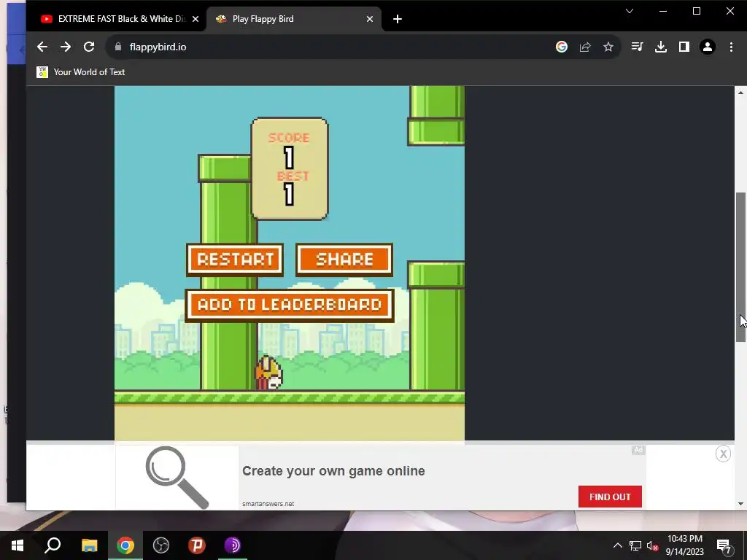Switch to the EXTREME FAST Black & White tab

(117, 19)
